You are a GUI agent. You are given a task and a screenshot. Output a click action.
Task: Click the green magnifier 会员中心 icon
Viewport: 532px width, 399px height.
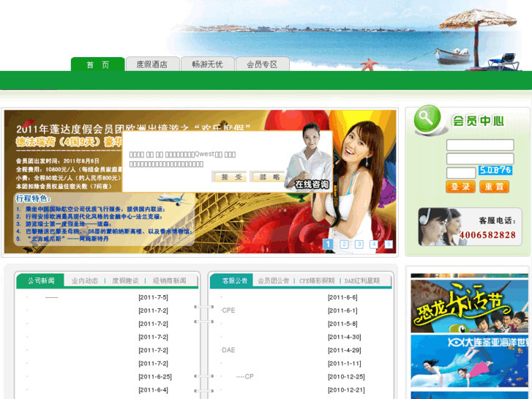coord(427,119)
